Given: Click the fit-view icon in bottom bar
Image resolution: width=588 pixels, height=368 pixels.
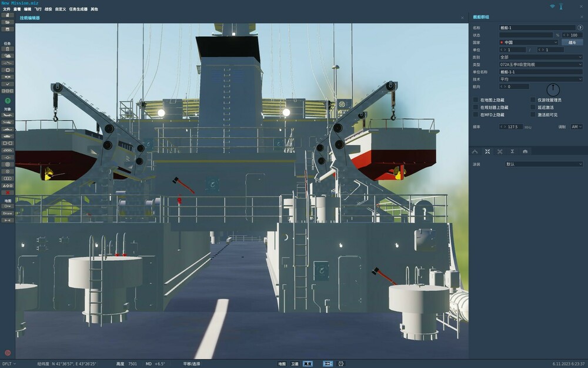Looking at the screenshot, I should coord(328,363).
